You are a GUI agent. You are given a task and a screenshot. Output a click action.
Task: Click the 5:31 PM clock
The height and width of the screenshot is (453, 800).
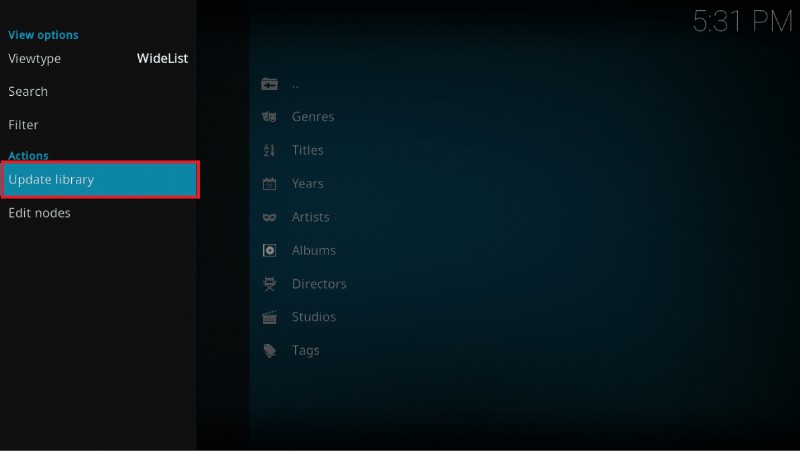pyautogui.click(x=742, y=22)
